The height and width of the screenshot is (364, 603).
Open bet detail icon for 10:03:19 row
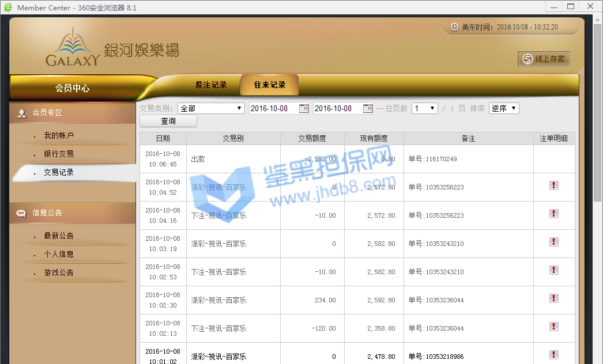coord(554,242)
